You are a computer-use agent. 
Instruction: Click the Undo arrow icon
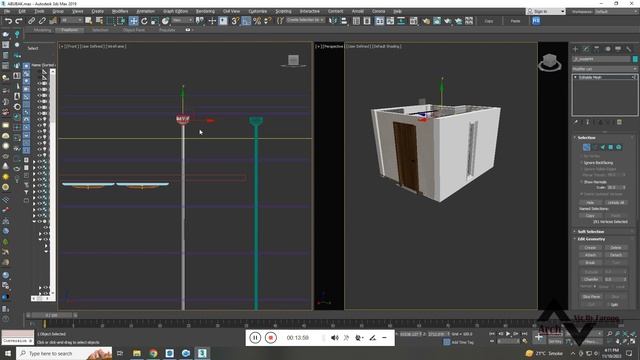8,21
